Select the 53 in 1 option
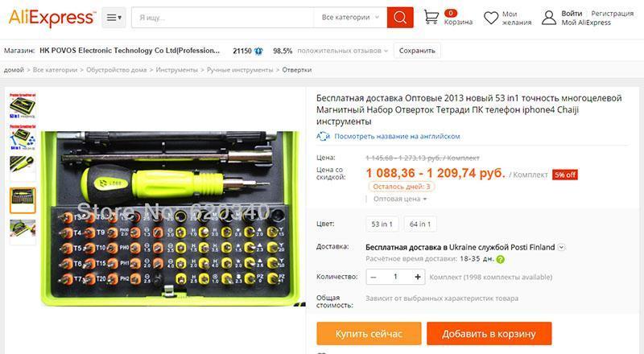The width and height of the screenshot is (644, 354). (382, 224)
